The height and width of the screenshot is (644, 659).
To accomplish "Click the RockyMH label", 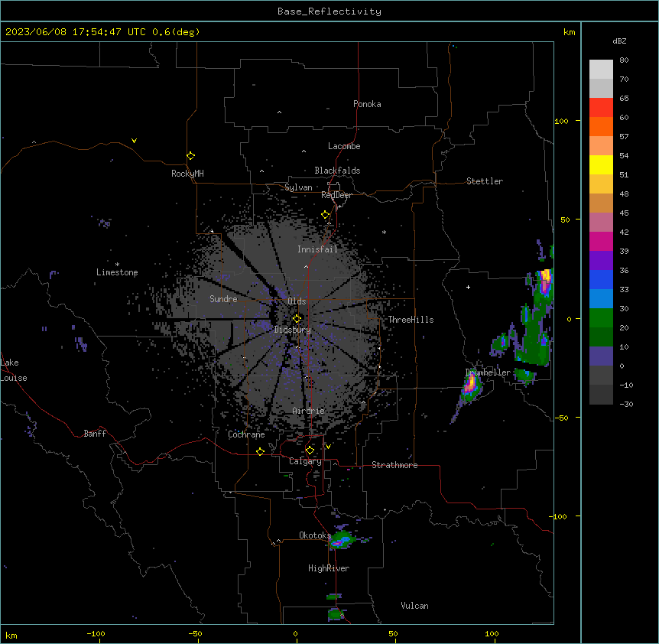I will click(187, 174).
